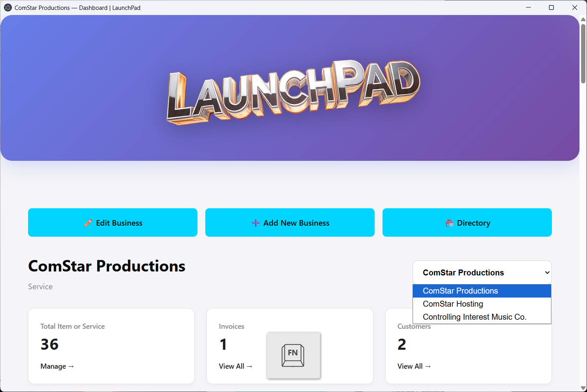587x392 pixels.
Task: Click the Total Item count 36
Action: point(49,344)
